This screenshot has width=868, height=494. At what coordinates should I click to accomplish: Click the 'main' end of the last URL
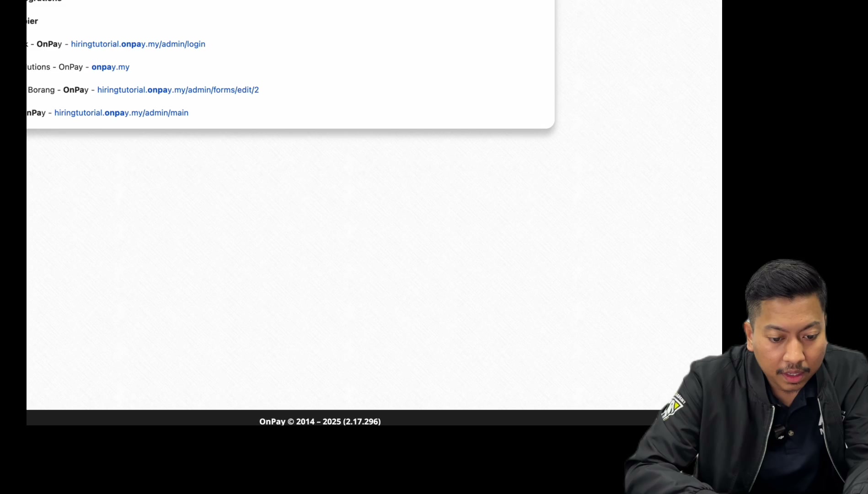click(x=179, y=113)
